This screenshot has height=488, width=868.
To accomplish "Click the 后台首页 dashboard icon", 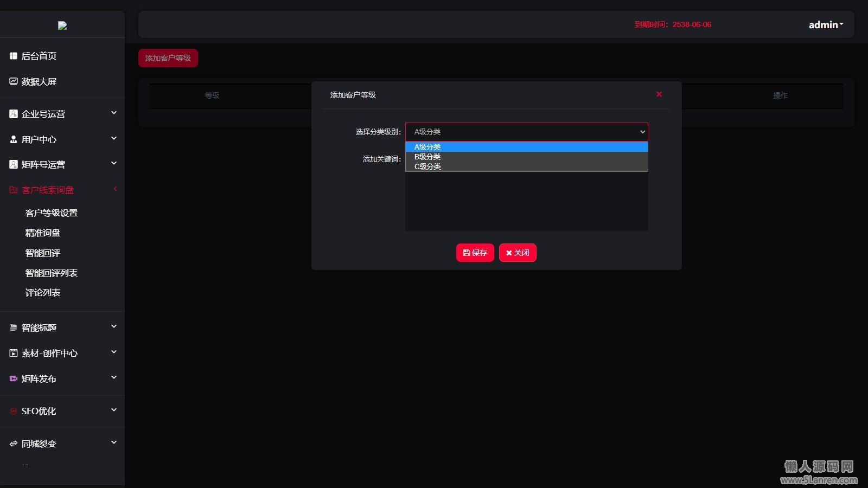I will coord(14,56).
